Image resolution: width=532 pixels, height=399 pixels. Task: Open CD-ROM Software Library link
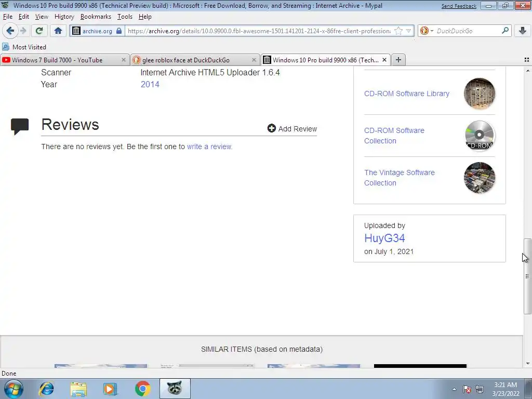[406, 94]
